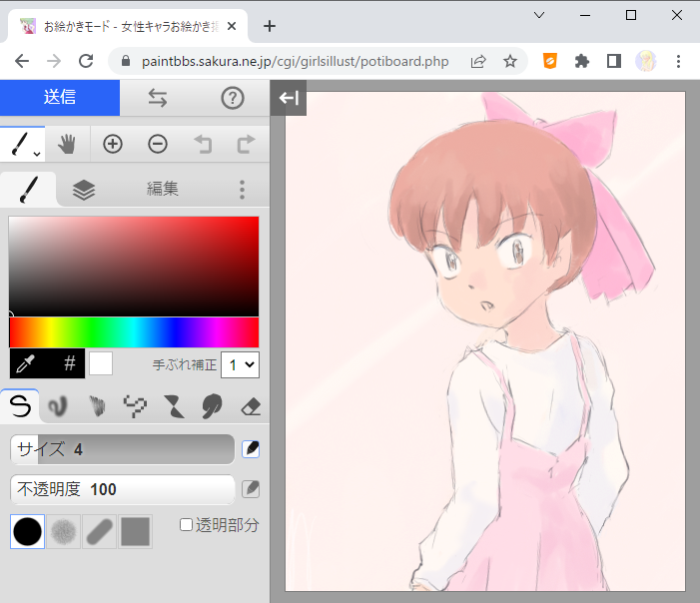The width and height of the screenshot is (700, 603).
Task: Enable the 透明部分 checkbox
Action: [186, 525]
